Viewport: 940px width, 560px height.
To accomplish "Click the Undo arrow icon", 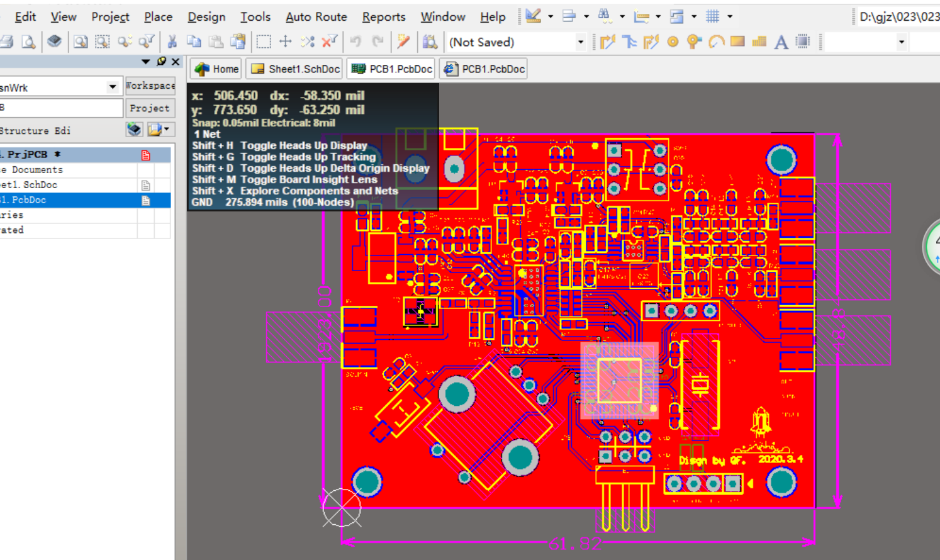I will [355, 42].
